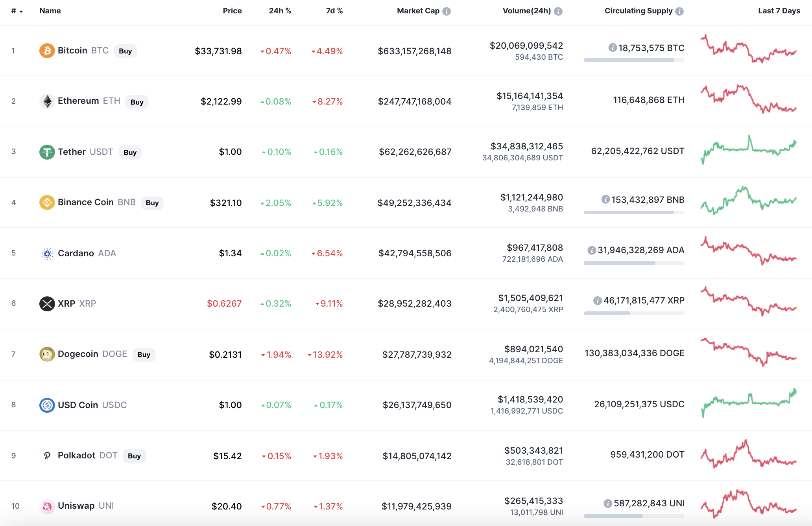Sort by Price column header

(232, 11)
